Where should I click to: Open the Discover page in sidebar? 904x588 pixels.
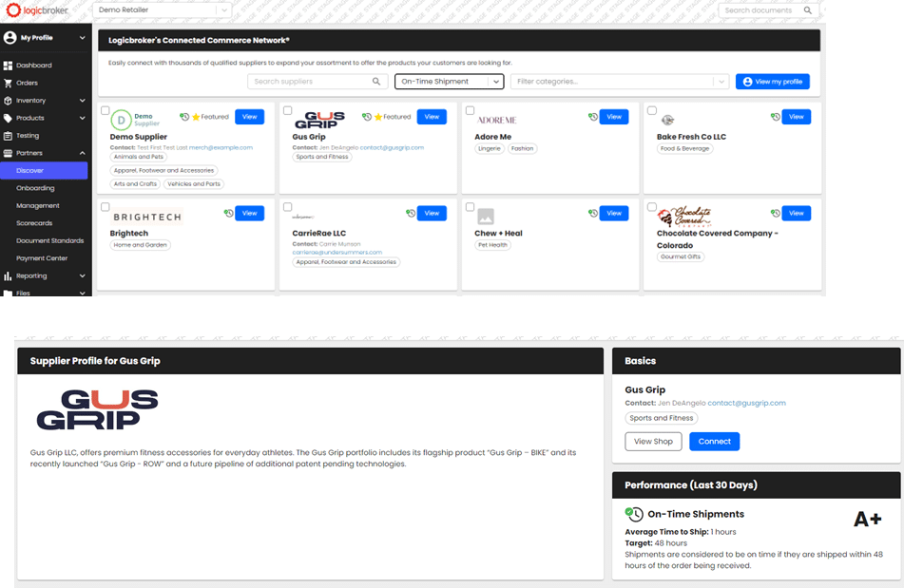click(44, 170)
